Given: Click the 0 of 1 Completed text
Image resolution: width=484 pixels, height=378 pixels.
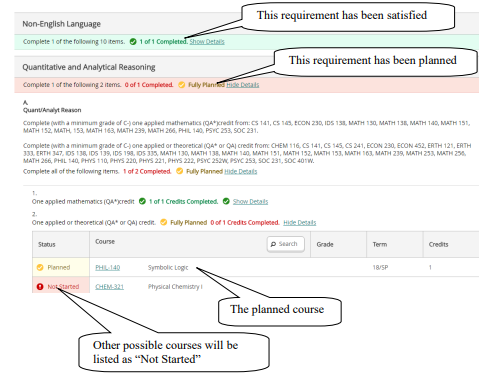Looking at the screenshot, I should coord(149,85).
